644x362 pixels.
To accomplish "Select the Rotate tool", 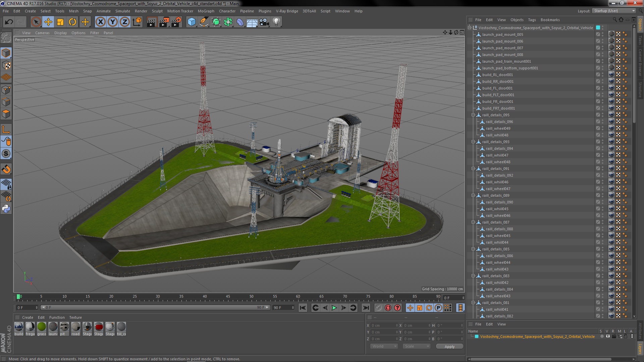I will (x=72, y=22).
